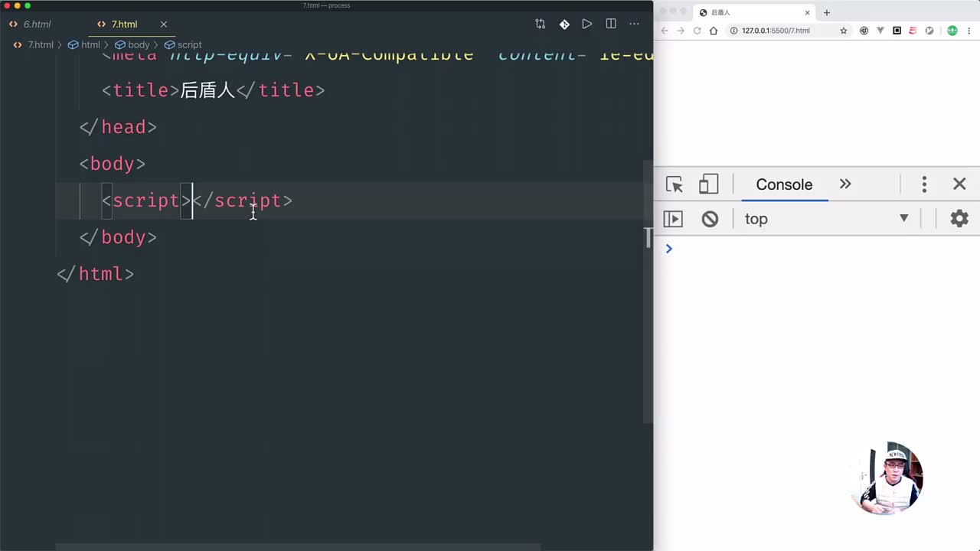The image size is (980, 551).
Task: Open the green profile avatar
Action: [952, 31]
